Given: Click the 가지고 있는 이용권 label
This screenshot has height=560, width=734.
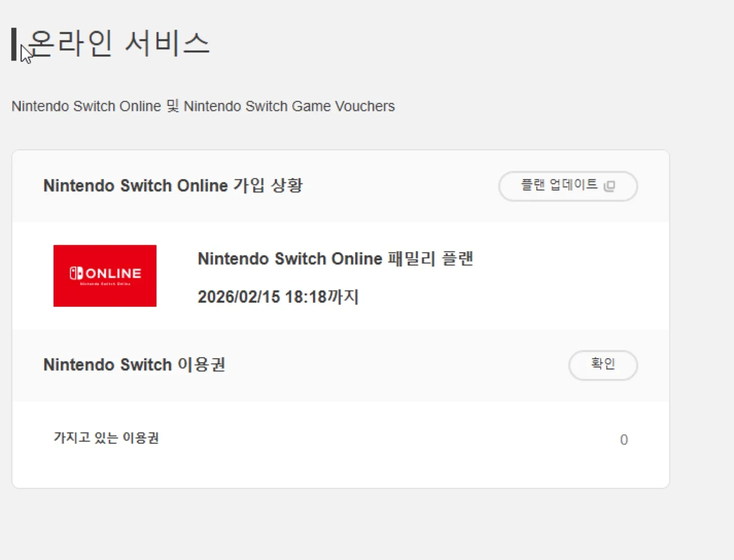Looking at the screenshot, I should pos(106,438).
